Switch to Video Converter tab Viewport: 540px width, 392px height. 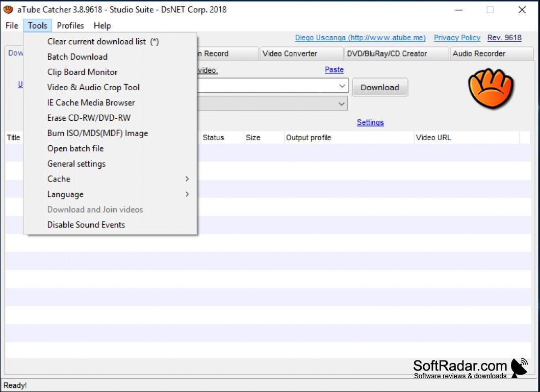point(301,54)
